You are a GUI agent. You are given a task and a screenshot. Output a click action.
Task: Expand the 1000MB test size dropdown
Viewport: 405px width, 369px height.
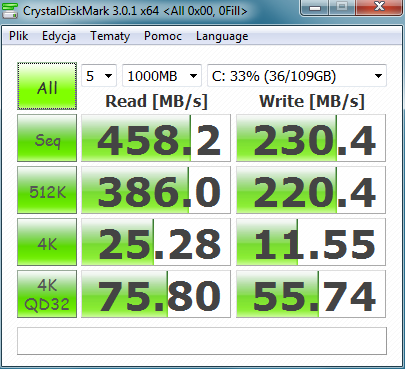162,76
